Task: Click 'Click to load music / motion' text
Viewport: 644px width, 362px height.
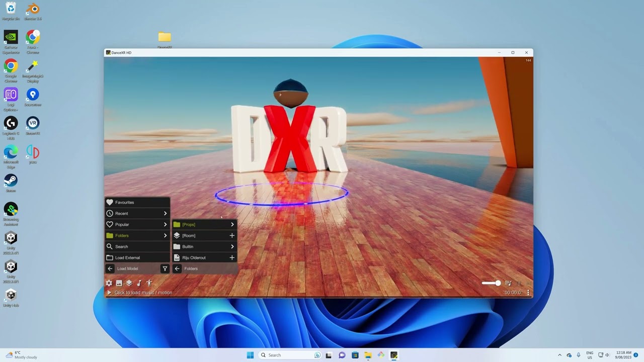Action: pos(143,293)
